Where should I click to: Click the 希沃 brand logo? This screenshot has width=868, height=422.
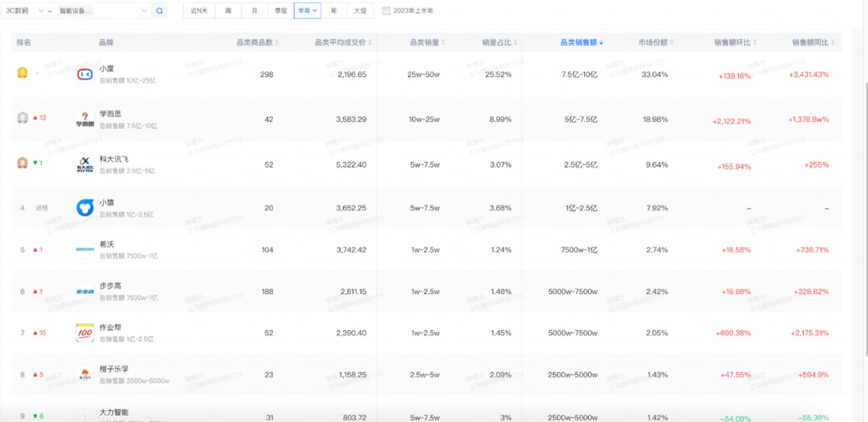[85, 250]
